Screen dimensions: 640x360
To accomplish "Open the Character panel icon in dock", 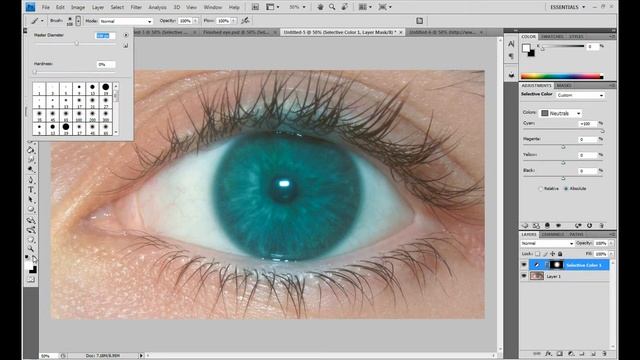I will [x=511, y=44].
